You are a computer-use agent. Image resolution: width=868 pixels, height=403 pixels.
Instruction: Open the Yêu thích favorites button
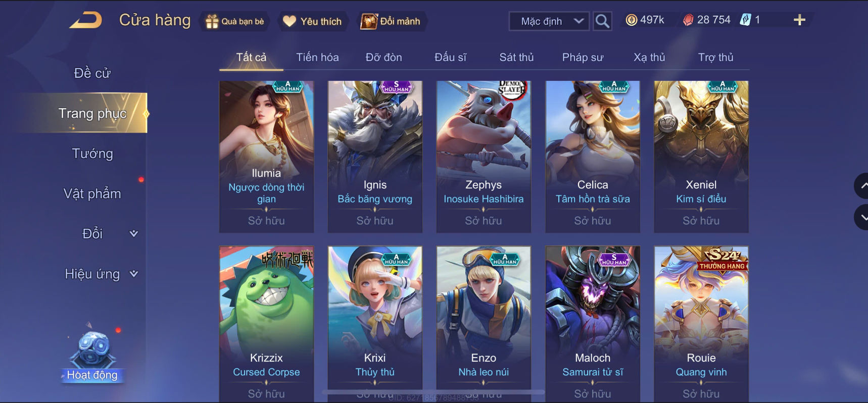(x=312, y=21)
